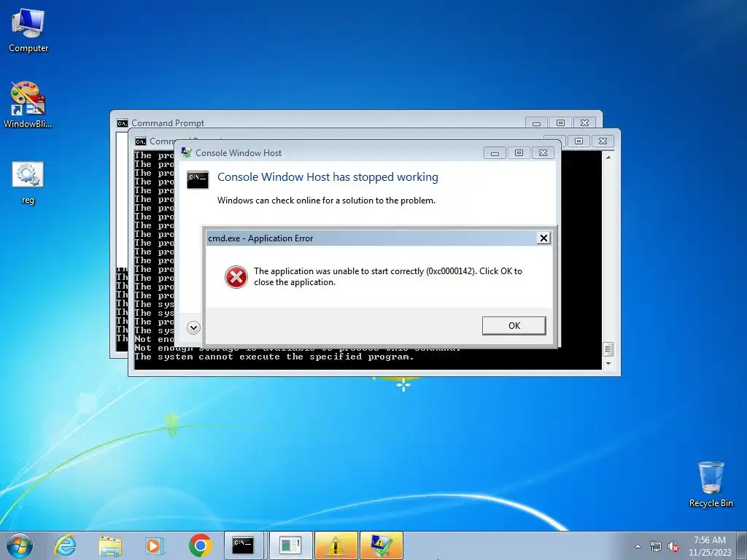Select the taskbar window with document icon
The height and width of the screenshot is (560, 747).
coord(290,545)
